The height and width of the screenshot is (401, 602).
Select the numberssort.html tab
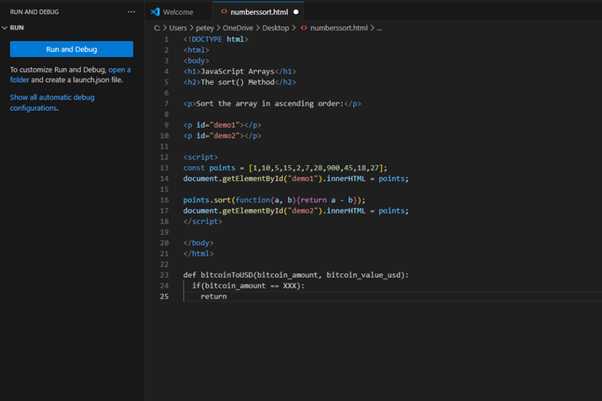(x=259, y=12)
